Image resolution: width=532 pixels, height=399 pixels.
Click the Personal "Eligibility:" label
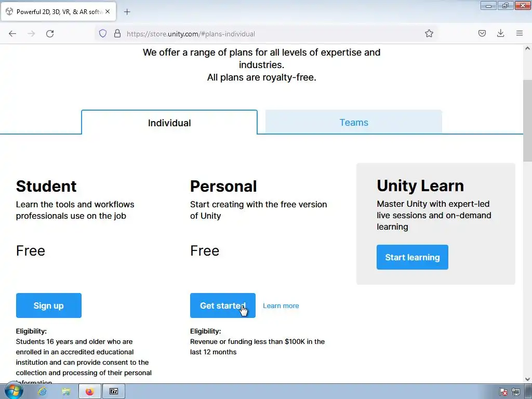click(x=205, y=331)
